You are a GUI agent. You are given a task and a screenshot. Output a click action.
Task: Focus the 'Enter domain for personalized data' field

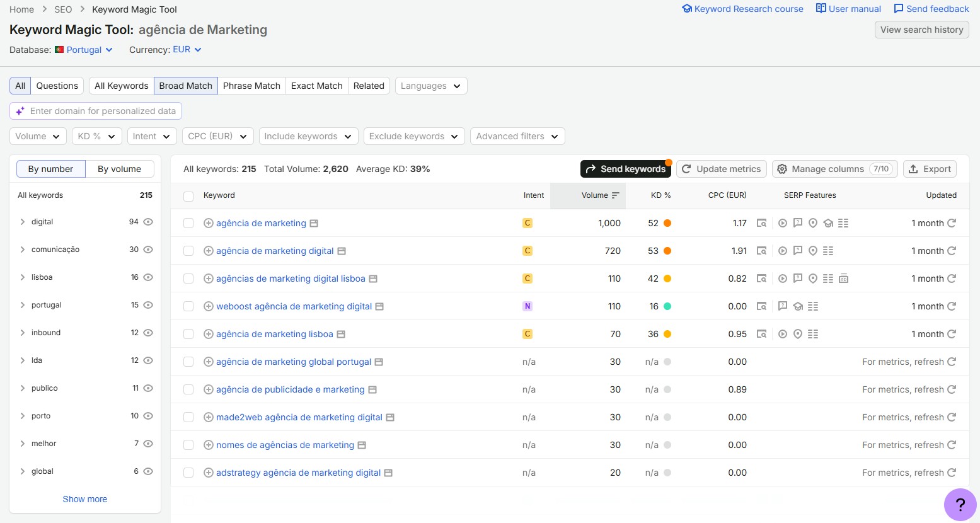(x=96, y=111)
